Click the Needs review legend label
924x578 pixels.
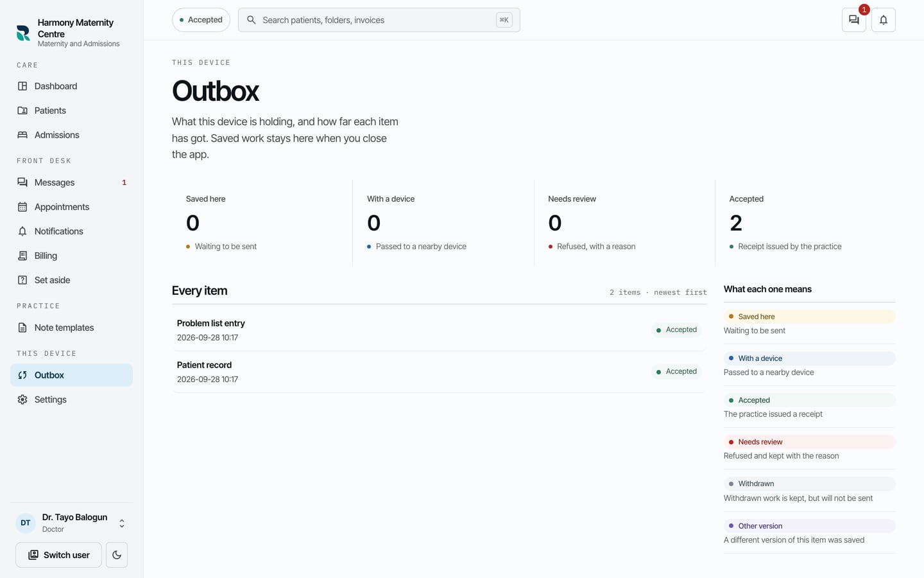coord(810,442)
